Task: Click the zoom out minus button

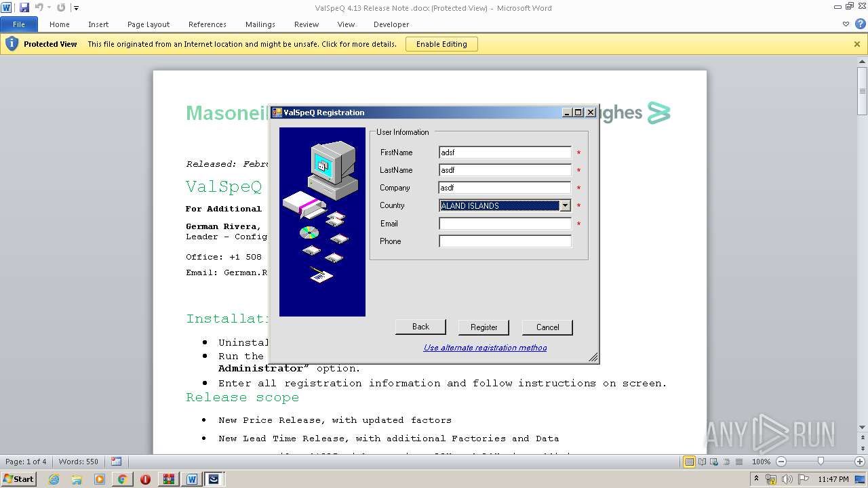Action: [x=781, y=462]
